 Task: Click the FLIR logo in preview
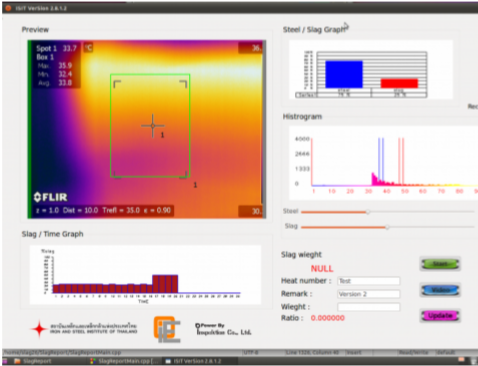[51, 197]
